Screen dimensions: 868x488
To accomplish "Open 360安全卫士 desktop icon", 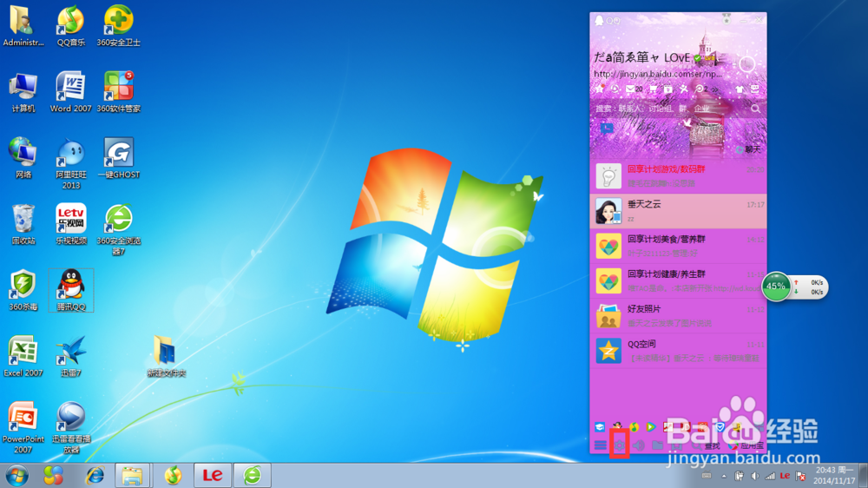I will pyautogui.click(x=118, y=25).
